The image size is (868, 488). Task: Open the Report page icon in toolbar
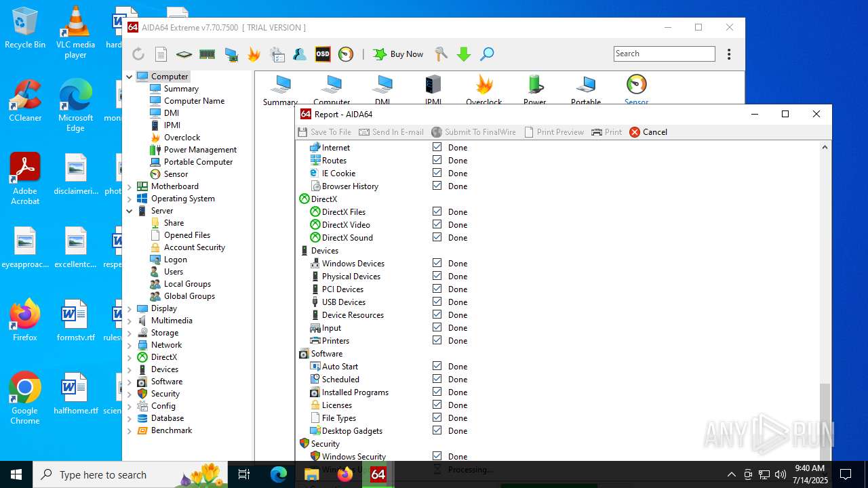click(x=161, y=54)
